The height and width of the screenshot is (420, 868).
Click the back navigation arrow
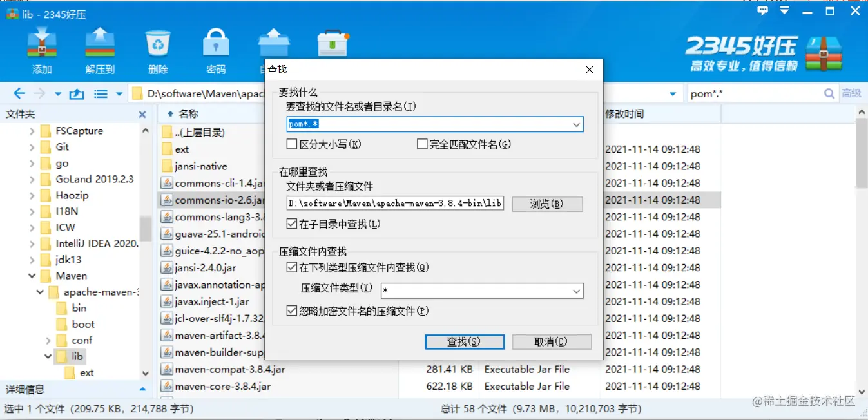tap(19, 93)
